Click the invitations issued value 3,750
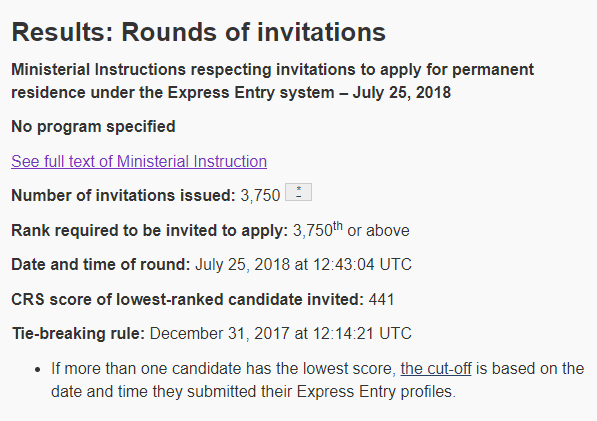The width and height of the screenshot is (597, 421). 260,196
